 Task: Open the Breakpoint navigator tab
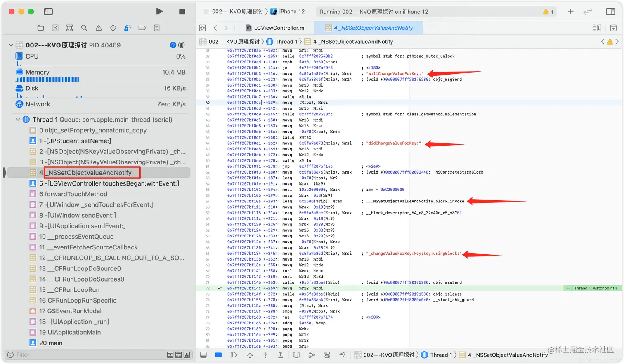coord(142,28)
